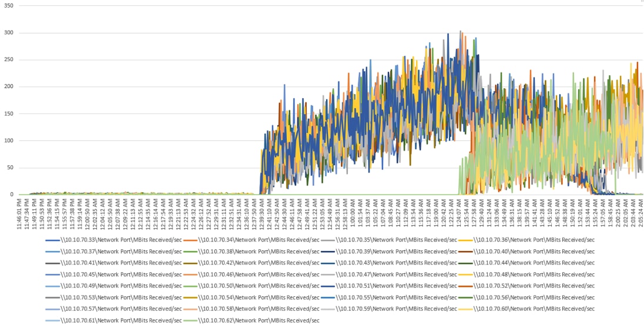Click the 100 value on the vertical axis
The height and width of the screenshot is (325, 644).
pos(8,141)
